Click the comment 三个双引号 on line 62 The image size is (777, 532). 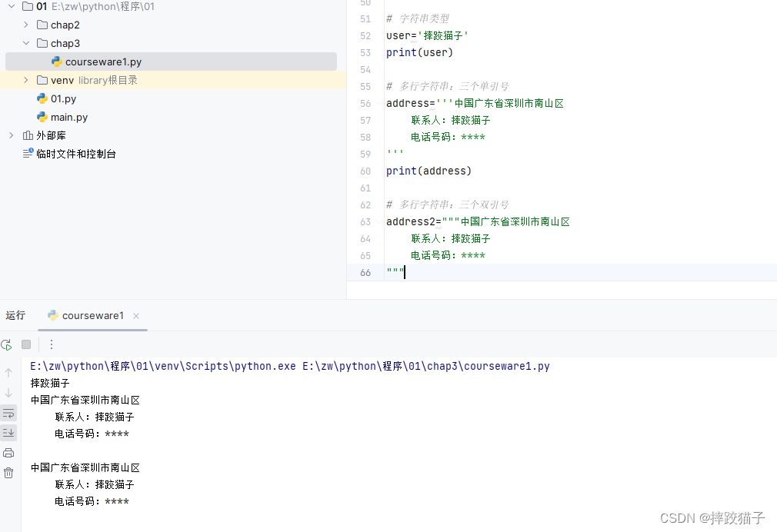484,204
